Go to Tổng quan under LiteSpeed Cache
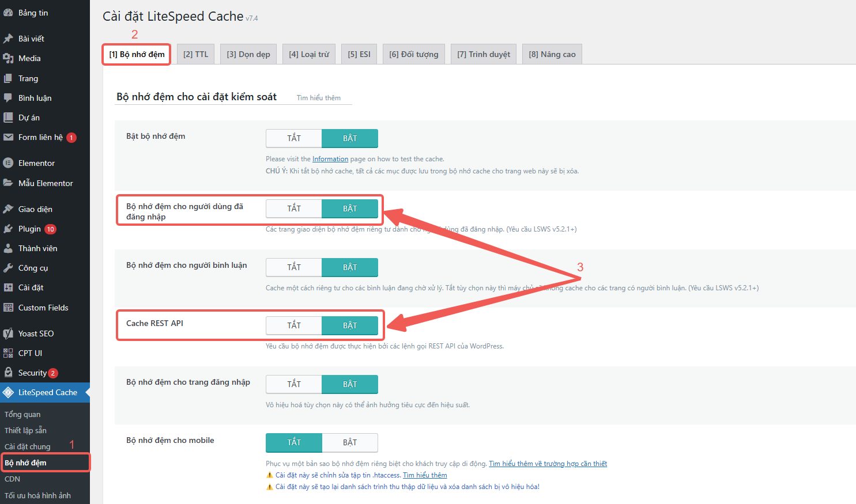This screenshot has width=856, height=504. coord(22,414)
